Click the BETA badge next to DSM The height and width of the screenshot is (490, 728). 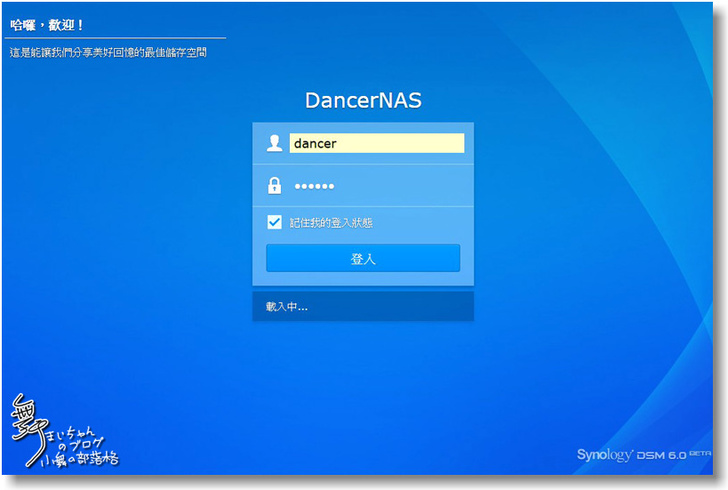click(x=701, y=452)
